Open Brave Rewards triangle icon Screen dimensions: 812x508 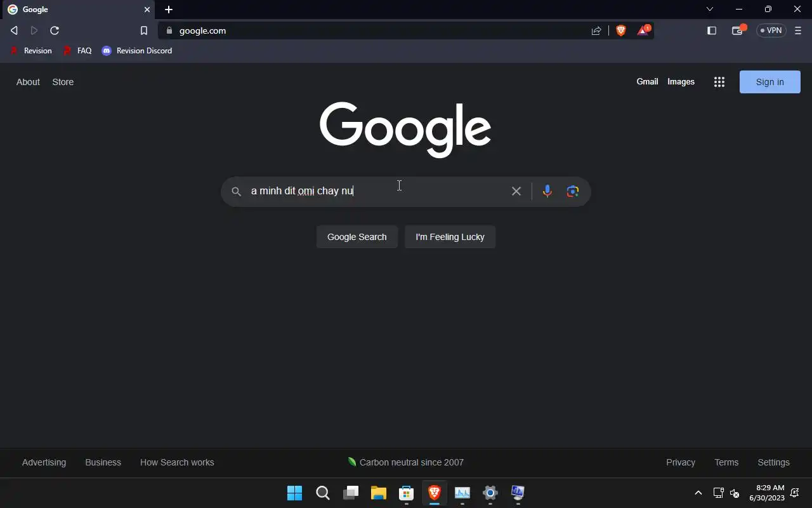(643, 30)
